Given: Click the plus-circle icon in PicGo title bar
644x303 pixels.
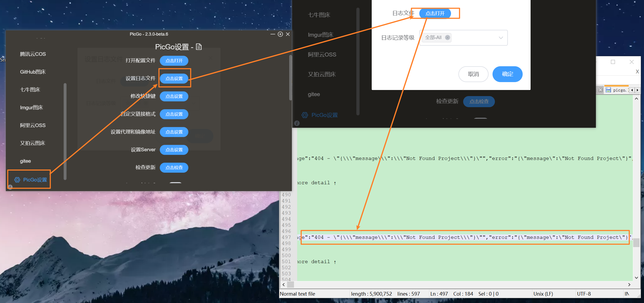Looking at the screenshot, I should [x=280, y=34].
